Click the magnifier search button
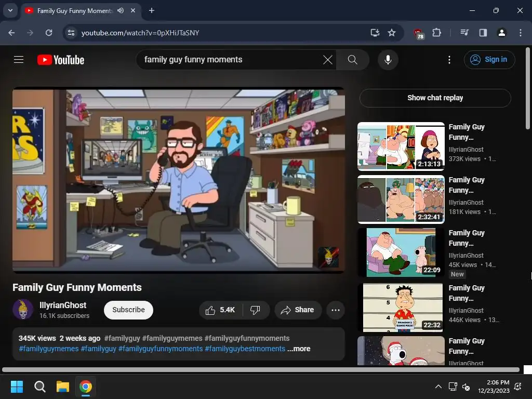The image size is (532, 399). pos(353,60)
